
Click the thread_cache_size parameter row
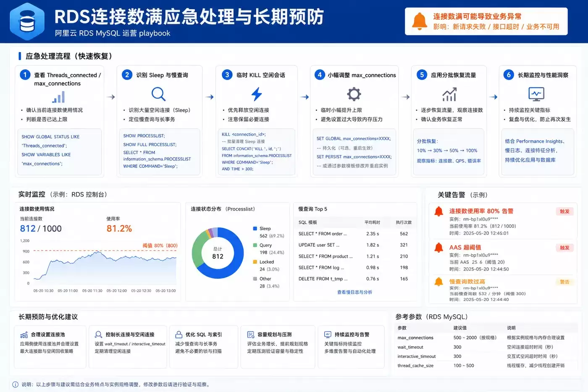[486, 366]
